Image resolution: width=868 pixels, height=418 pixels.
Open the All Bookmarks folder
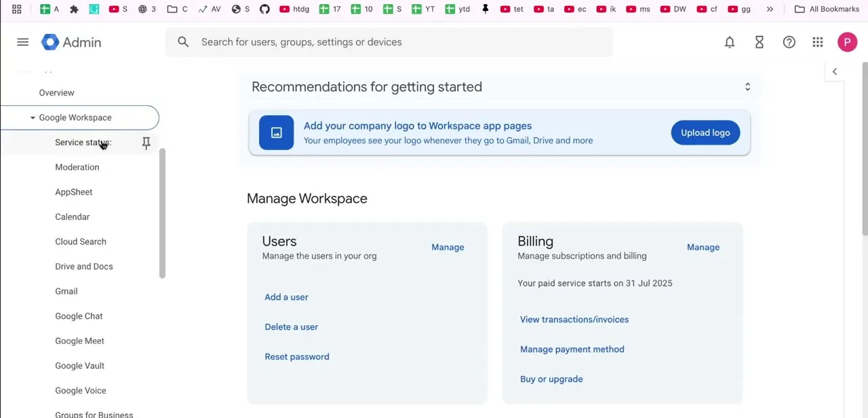tap(827, 9)
